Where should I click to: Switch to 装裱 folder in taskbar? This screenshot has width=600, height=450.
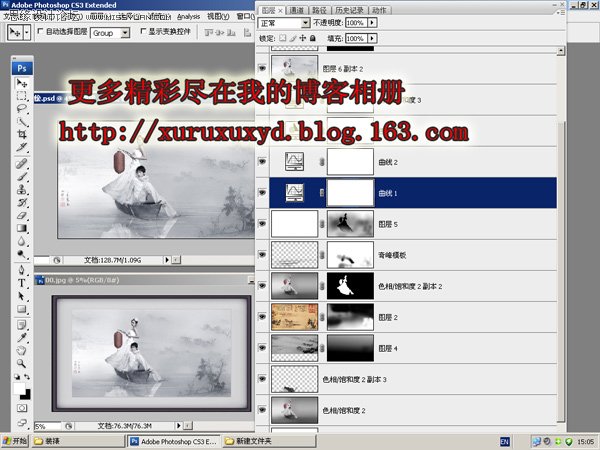click(78, 441)
